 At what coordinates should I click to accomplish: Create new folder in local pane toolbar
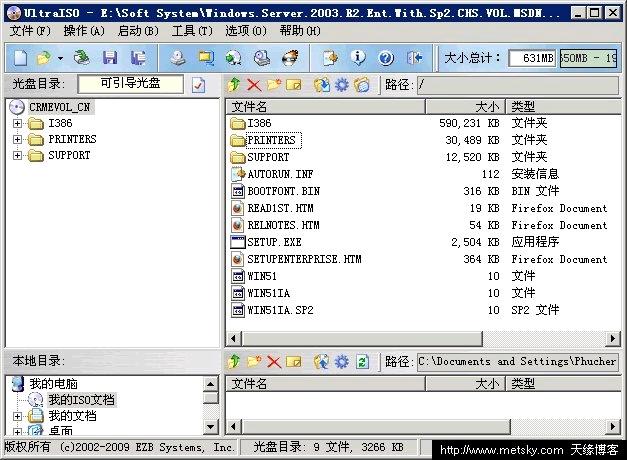(x=254, y=362)
